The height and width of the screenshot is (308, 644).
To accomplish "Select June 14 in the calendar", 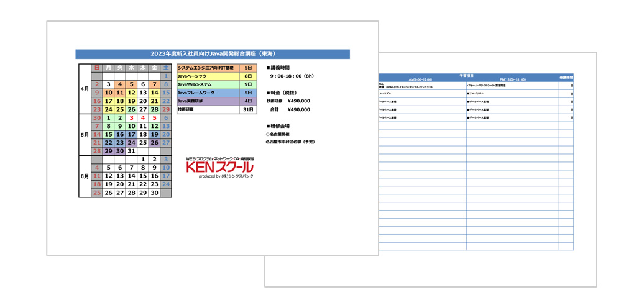I will tap(131, 176).
